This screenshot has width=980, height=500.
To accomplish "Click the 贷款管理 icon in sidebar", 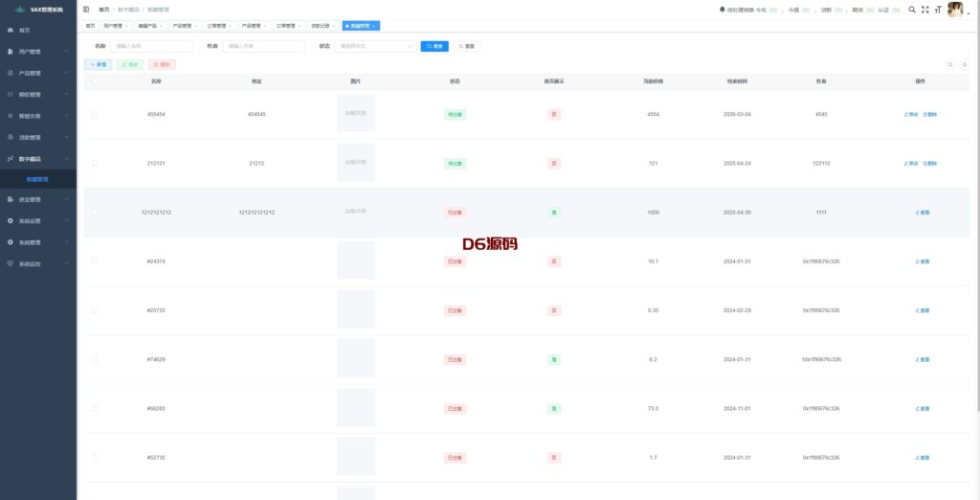I will (x=10, y=137).
